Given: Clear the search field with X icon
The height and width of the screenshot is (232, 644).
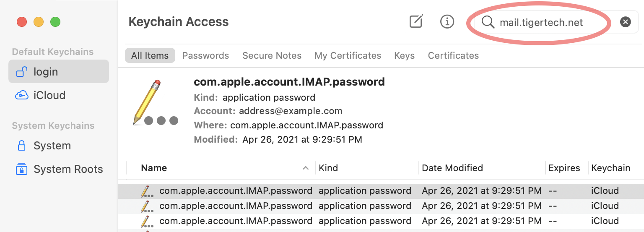Looking at the screenshot, I should tap(625, 22).
